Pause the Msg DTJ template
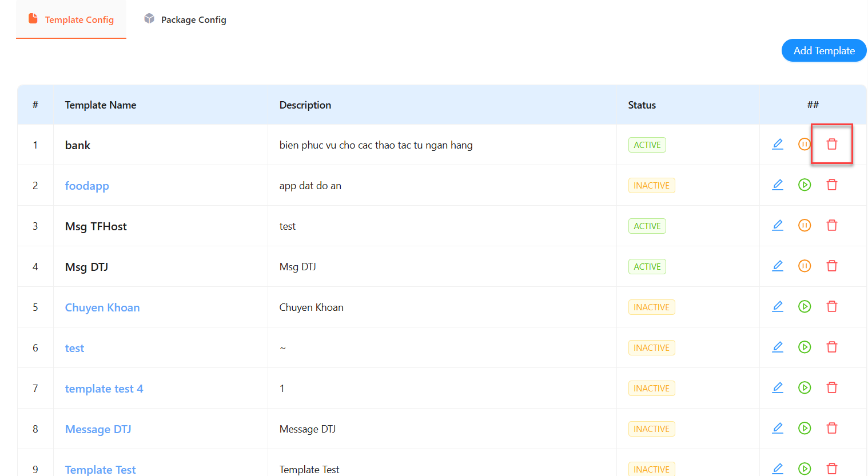 click(x=805, y=266)
